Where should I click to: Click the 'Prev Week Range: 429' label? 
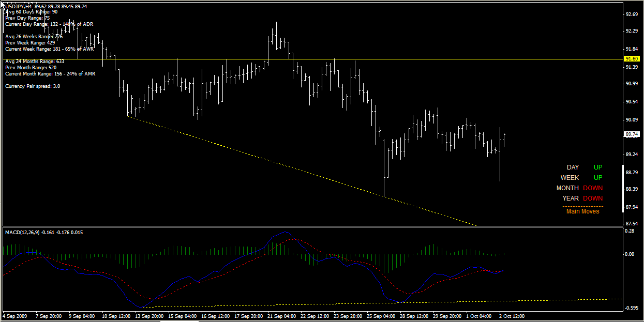29,43
